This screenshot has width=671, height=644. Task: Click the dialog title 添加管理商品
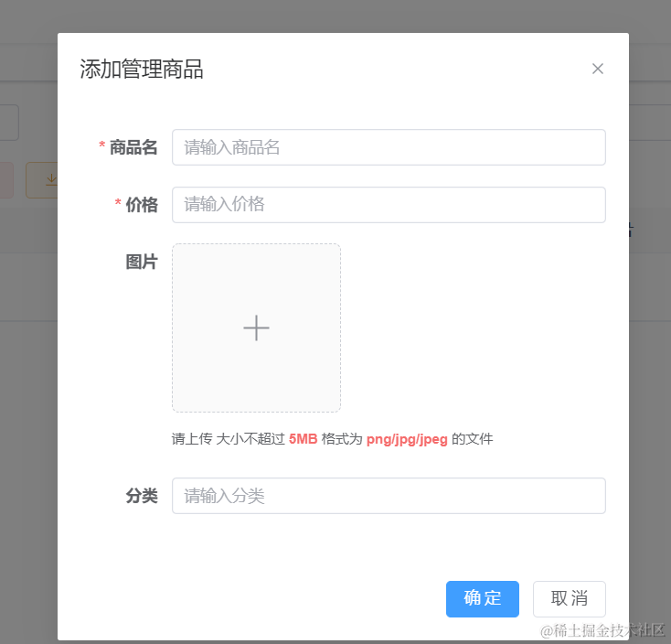142,70
